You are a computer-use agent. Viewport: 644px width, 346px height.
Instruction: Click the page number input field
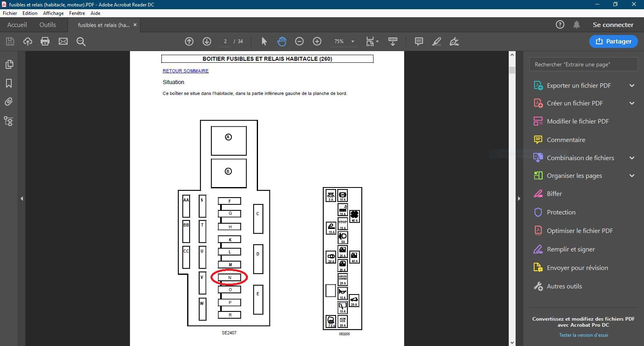point(225,41)
